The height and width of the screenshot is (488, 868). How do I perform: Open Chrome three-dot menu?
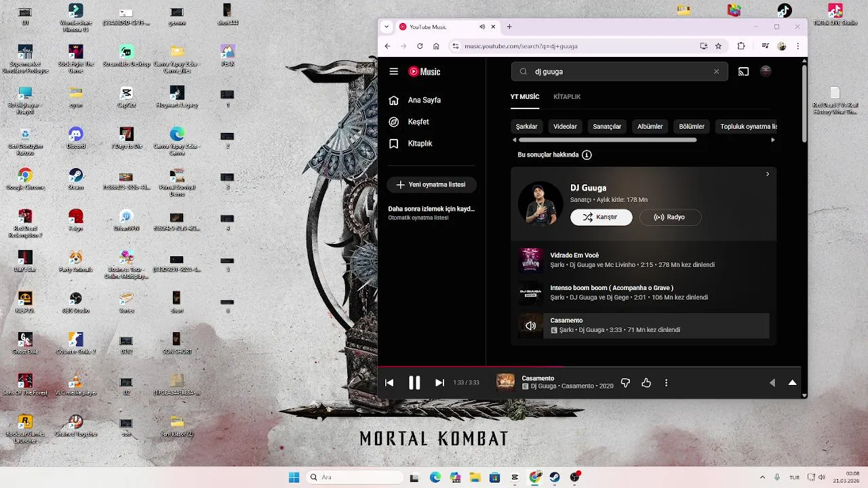coord(797,46)
